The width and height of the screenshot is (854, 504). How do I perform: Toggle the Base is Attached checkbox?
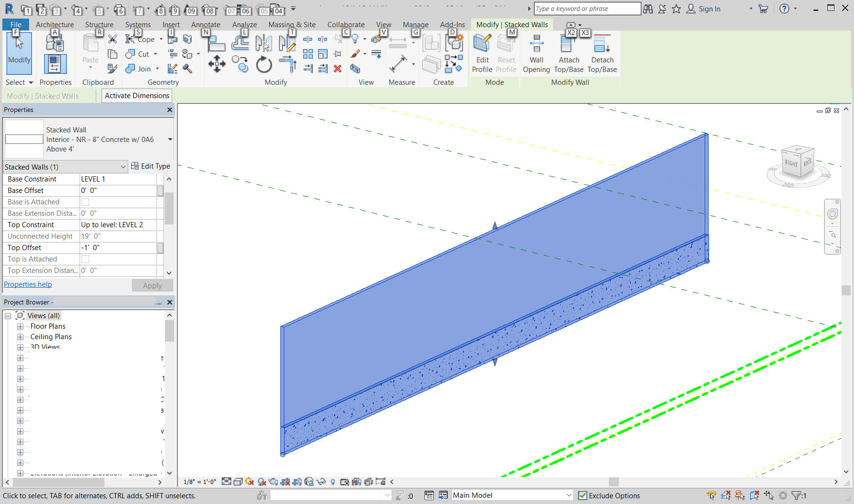point(85,202)
